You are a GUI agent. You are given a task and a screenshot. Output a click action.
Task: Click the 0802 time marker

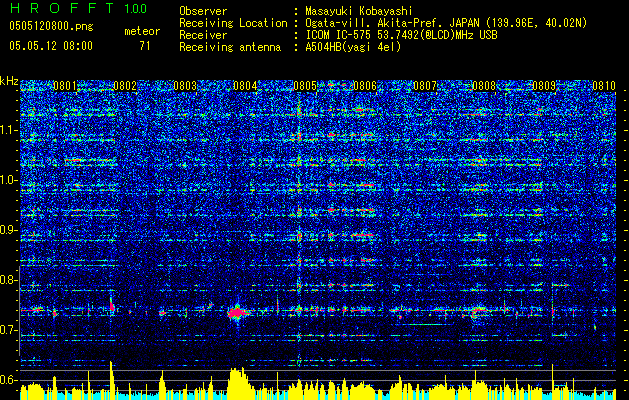pos(125,86)
